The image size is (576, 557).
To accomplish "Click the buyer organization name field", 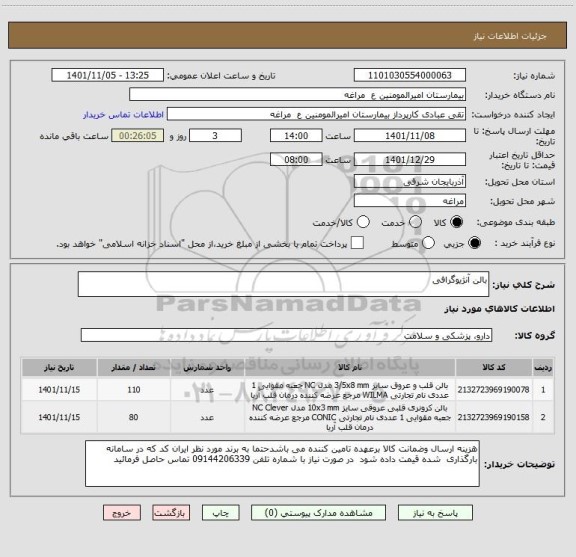I will tap(298, 95).
